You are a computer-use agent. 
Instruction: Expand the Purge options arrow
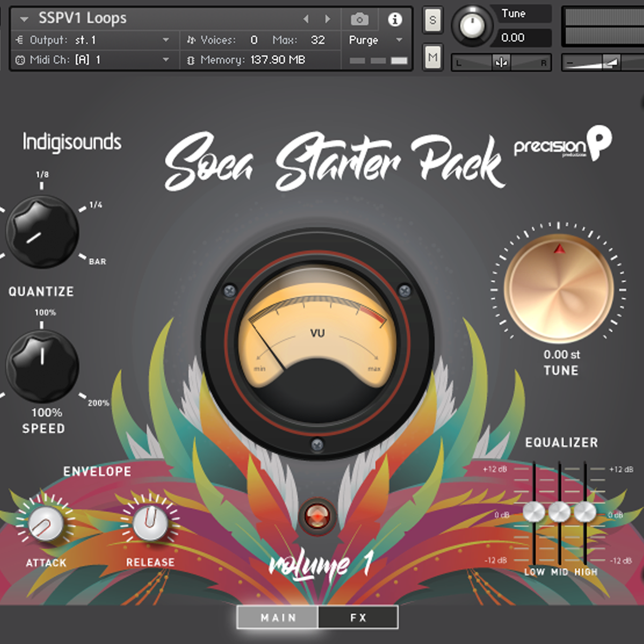click(x=398, y=40)
